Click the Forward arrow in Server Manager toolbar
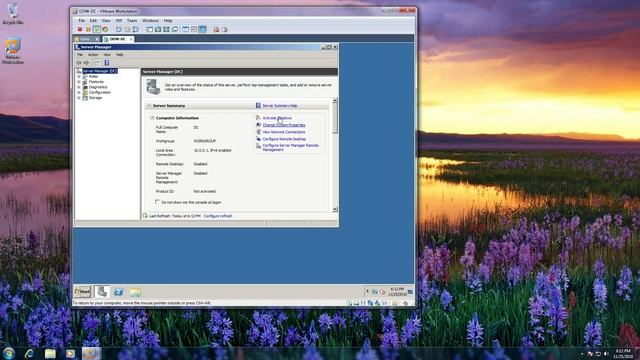This screenshot has width=640, height=360. coord(86,63)
